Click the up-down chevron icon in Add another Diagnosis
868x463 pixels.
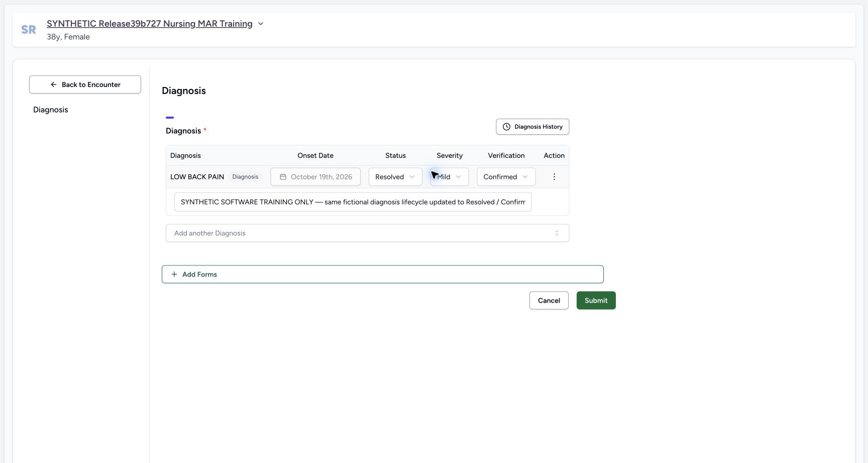click(557, 233)
